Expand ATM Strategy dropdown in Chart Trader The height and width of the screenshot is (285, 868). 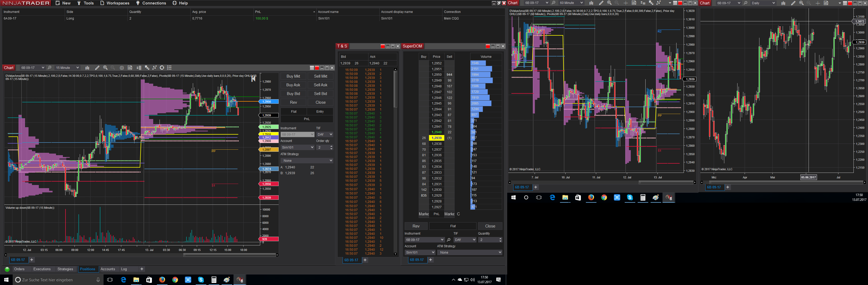tap(307, 160)
